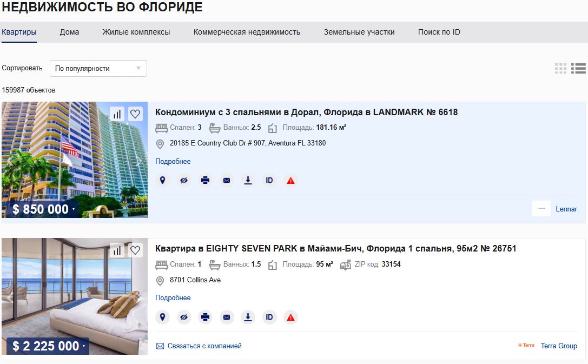Screen dimensions: 588x364
Task: Hide the LANDMARK listing
Action: coord(184,181)
